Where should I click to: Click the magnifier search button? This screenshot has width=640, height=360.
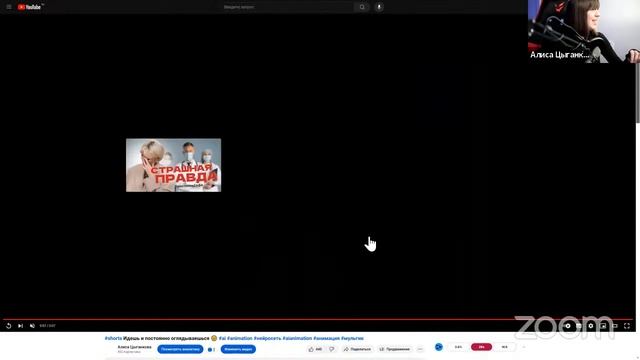click(362, 7)
